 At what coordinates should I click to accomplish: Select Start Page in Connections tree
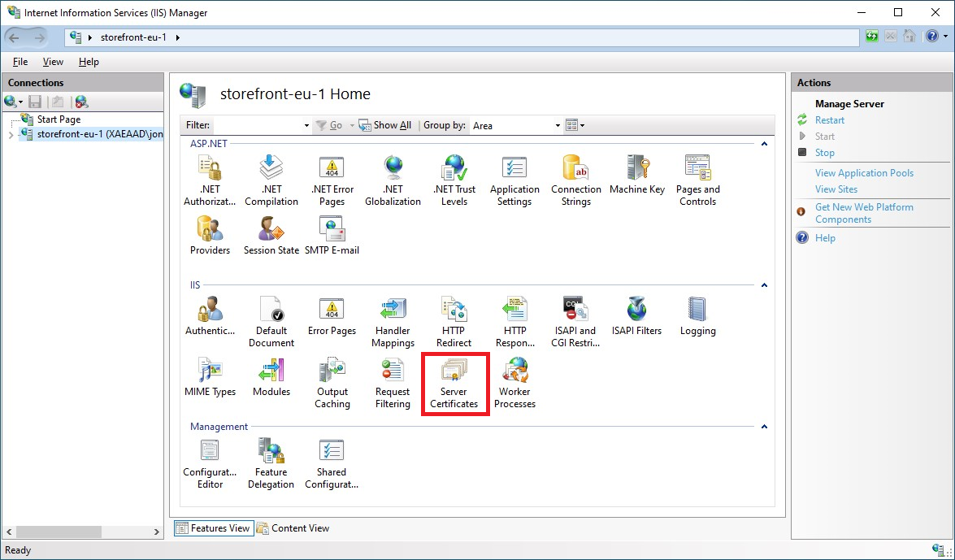tap(59, 119)
